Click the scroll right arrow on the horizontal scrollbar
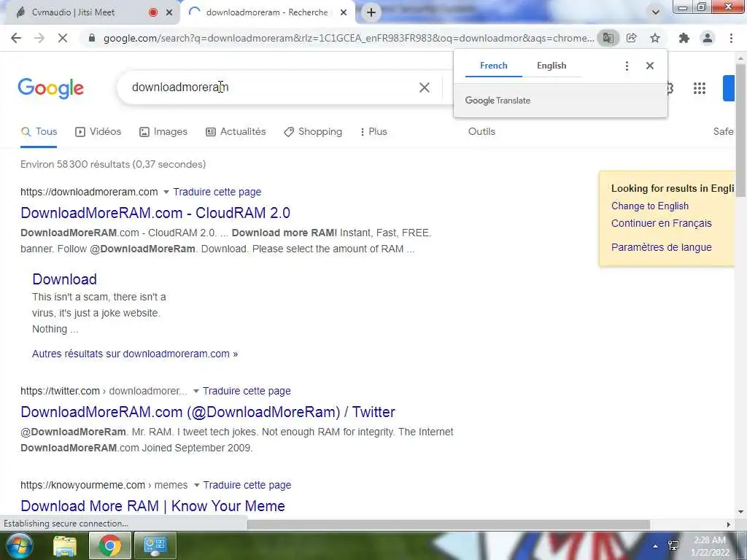 pyautogui.click(x=729, y=524)
